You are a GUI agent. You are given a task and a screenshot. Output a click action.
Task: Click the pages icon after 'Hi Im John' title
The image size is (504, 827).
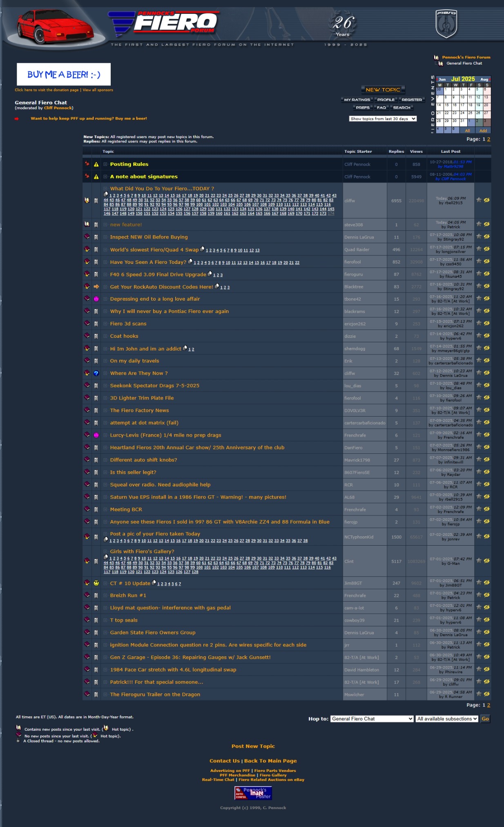tap(185, 348)
